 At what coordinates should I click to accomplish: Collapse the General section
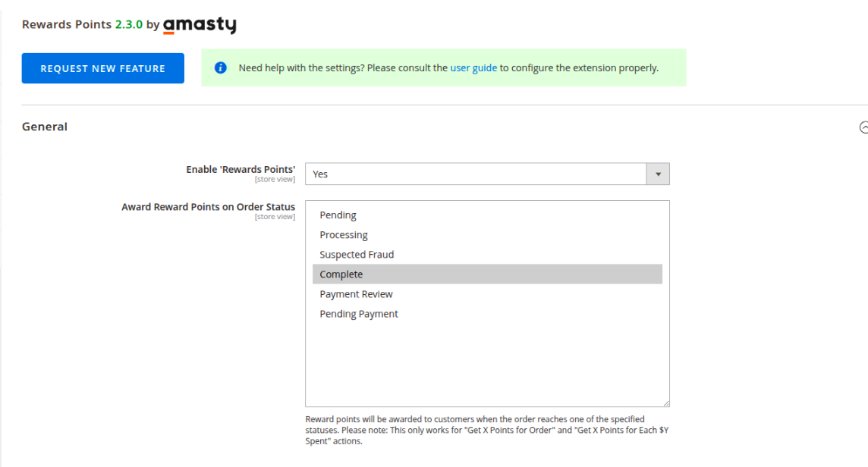(x=863, y=127)
